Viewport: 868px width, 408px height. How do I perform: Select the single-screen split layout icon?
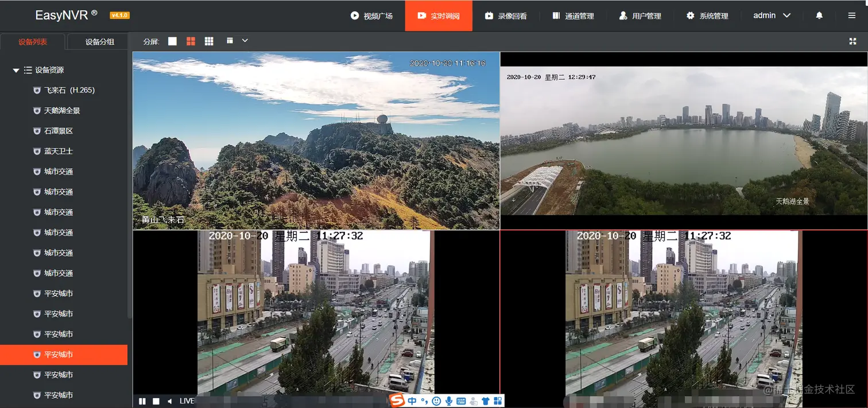pyautogui.click(x=172, y=41)
